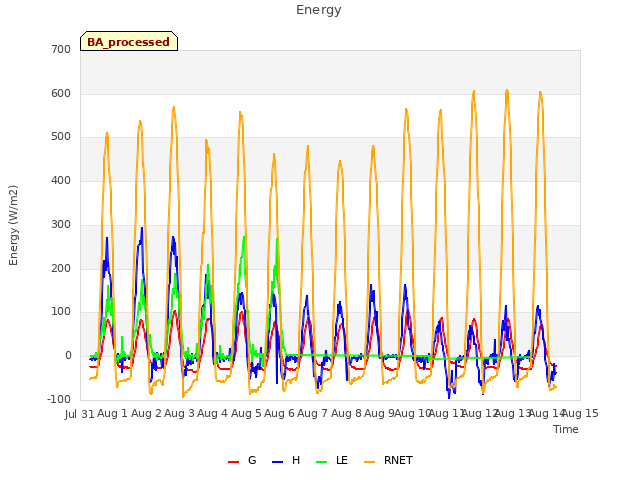Click the 'Jul 31' x-axis tick label
640x480 pixels.
pos(80,414)
